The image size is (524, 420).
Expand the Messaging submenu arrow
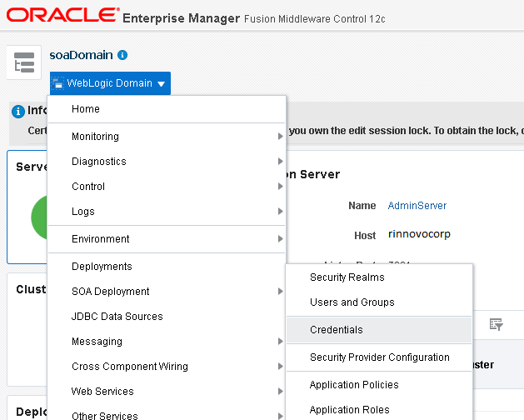pyautogui.click(x=281, y=341)
